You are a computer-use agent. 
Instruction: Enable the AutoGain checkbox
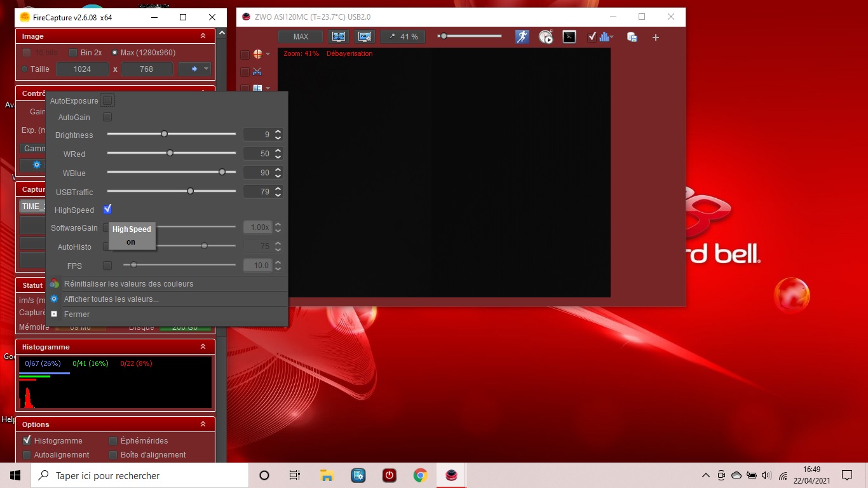coord(107,117)
